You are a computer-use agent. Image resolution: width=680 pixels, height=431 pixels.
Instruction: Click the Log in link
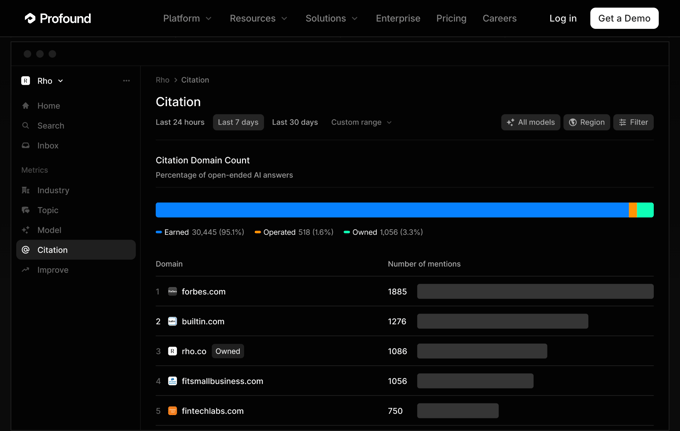click(x=562, y=18)
